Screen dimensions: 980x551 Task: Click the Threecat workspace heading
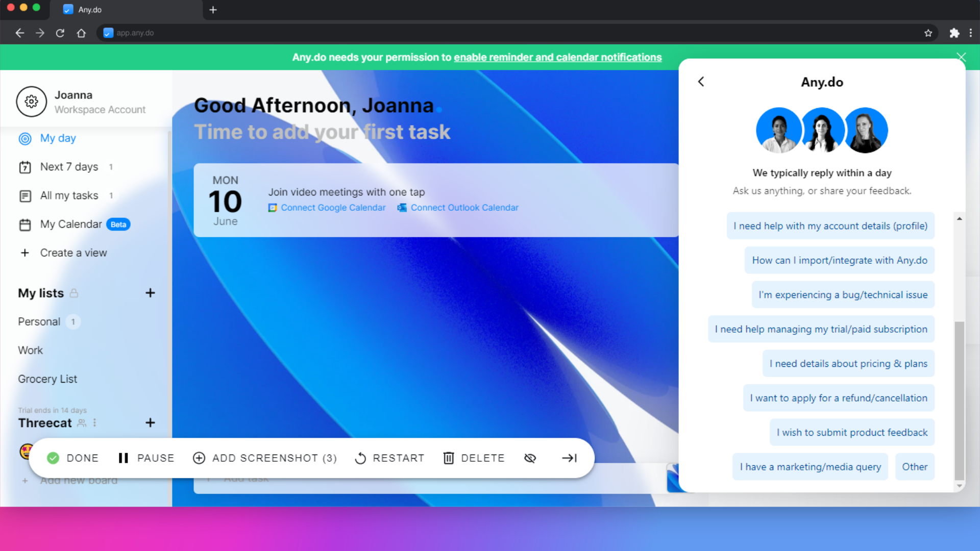[x=45, y=423]
